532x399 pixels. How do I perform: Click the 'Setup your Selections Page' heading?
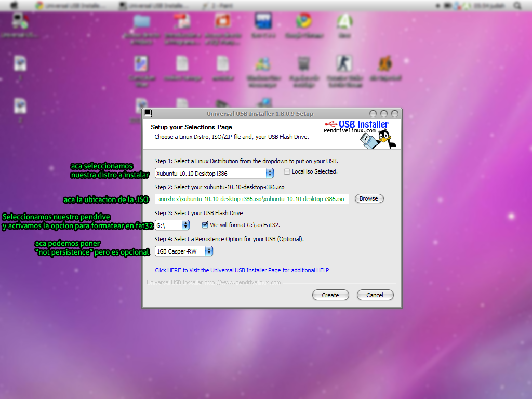(x=191, y=127)
